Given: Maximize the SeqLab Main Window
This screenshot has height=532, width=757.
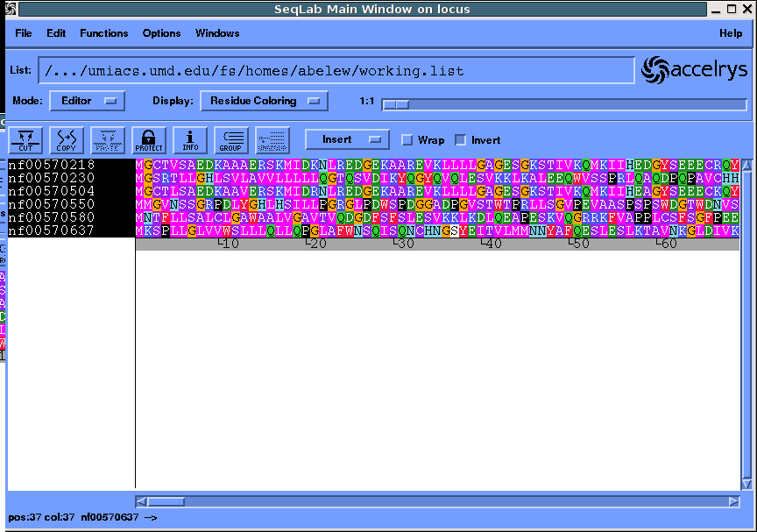Looking at the screenshot, I should click(732, 9).
